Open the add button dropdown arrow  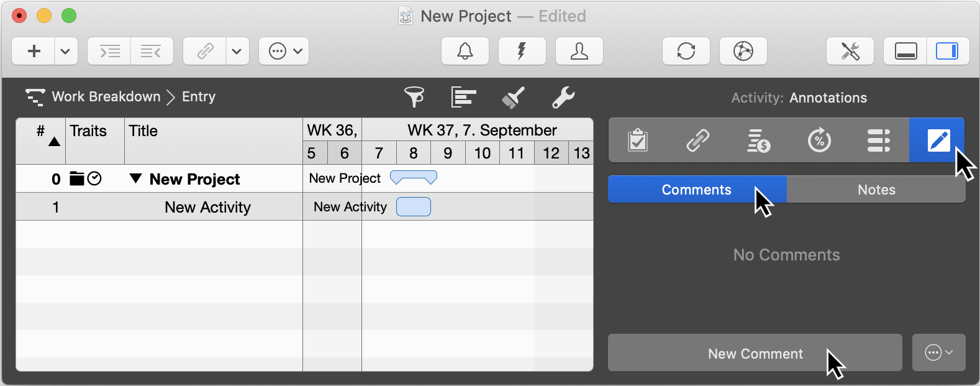coord(66,51)
